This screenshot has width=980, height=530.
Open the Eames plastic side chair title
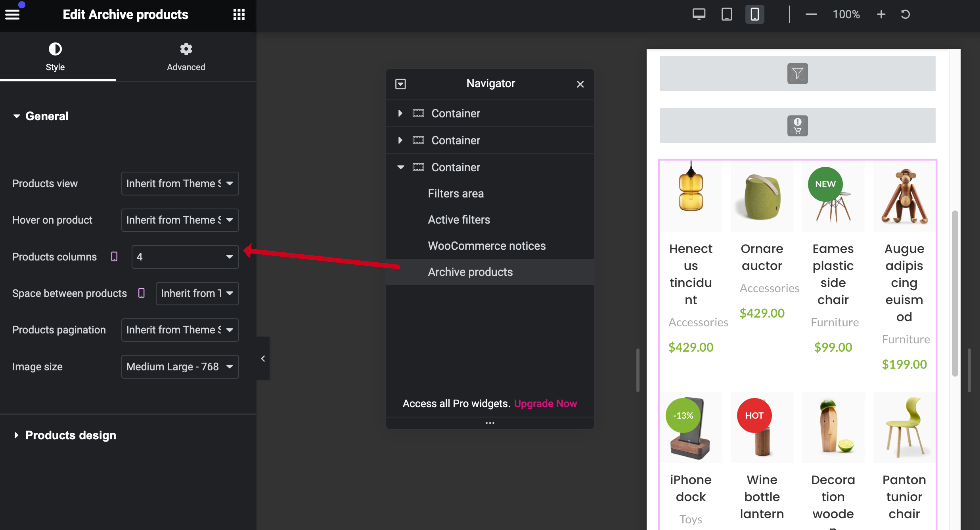833,274
